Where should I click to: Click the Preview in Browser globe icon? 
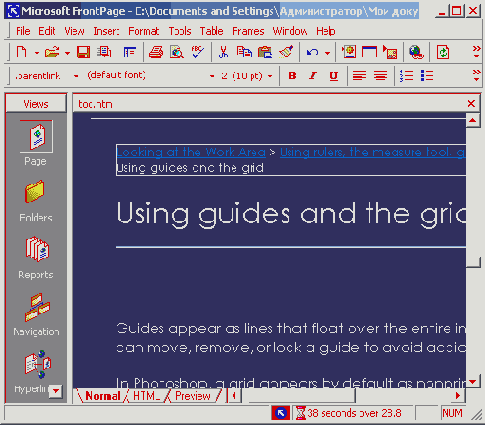[x=416, y=52]
